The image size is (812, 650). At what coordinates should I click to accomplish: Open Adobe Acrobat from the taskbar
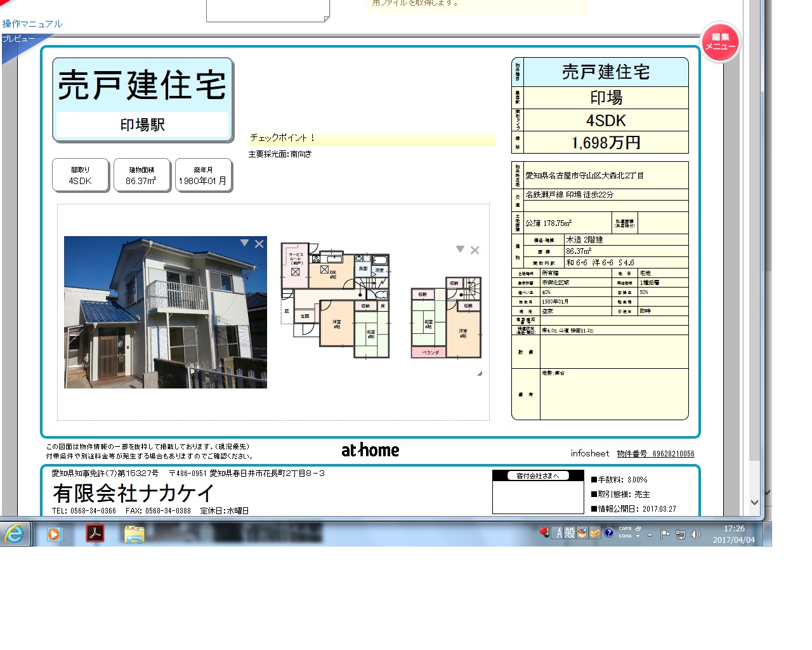tap(95, 534)
